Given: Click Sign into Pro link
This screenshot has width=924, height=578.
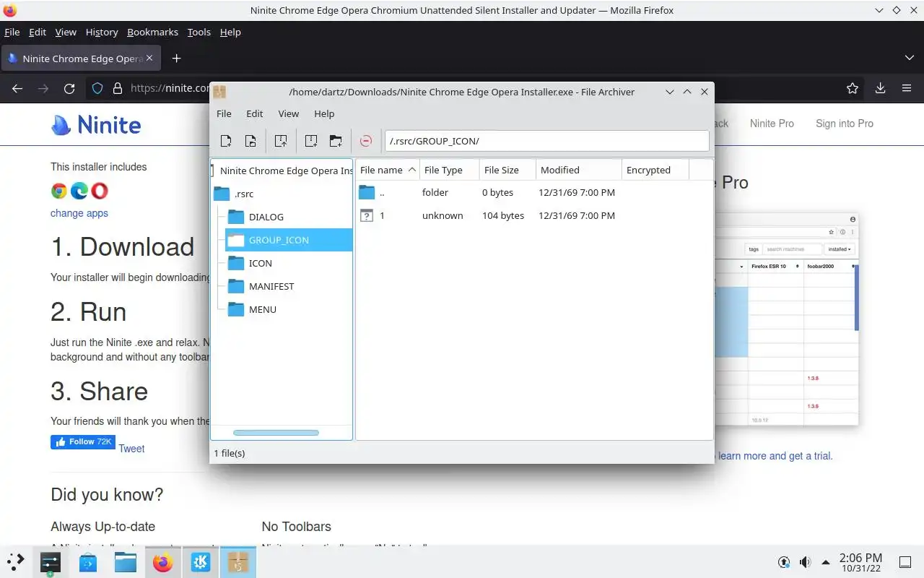Looking at the screenshot, I should 845,124.
